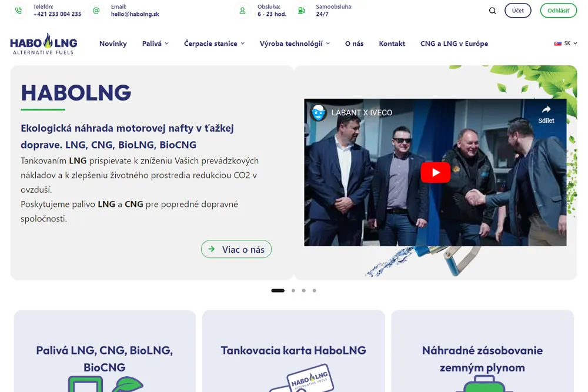The width and height of the screenshot is (588, 392).
Task: Click the HABOLNG slide heading
Action: click(76, 93)
